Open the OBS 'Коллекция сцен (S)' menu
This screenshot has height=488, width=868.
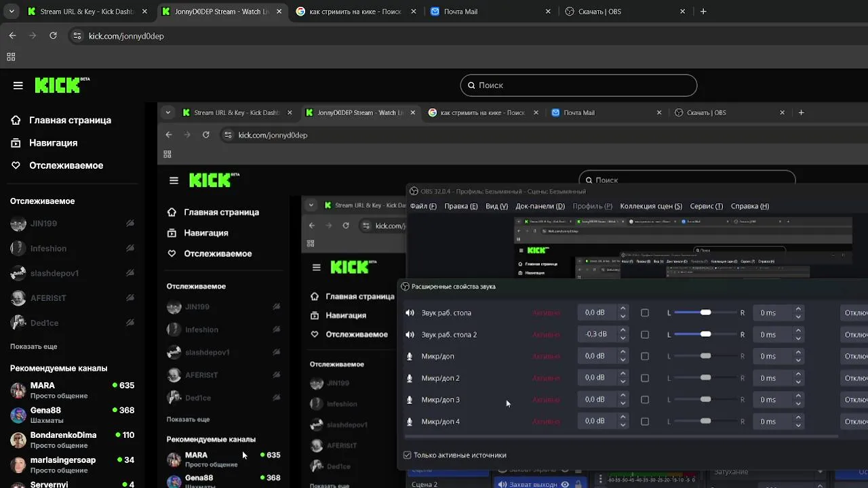coord(651,206)
